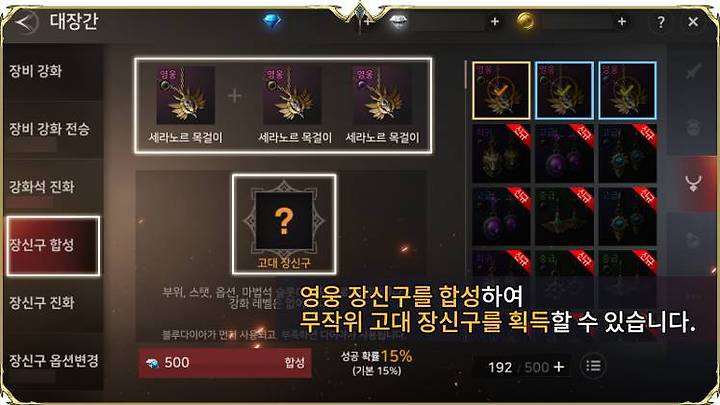Select the sword weapon category icon
Screen dimensions: 720x405
693,71
